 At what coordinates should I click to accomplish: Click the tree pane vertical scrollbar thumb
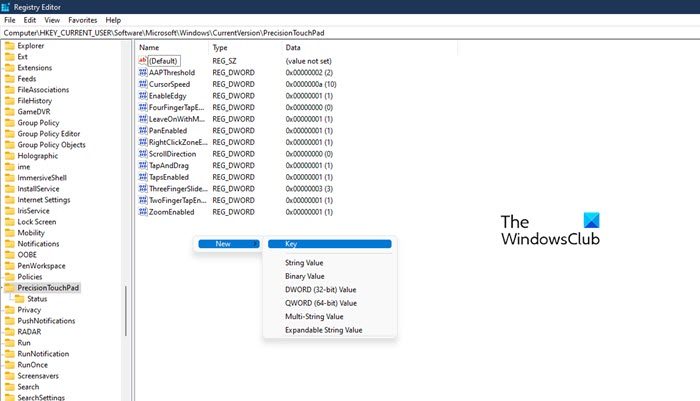125,311
